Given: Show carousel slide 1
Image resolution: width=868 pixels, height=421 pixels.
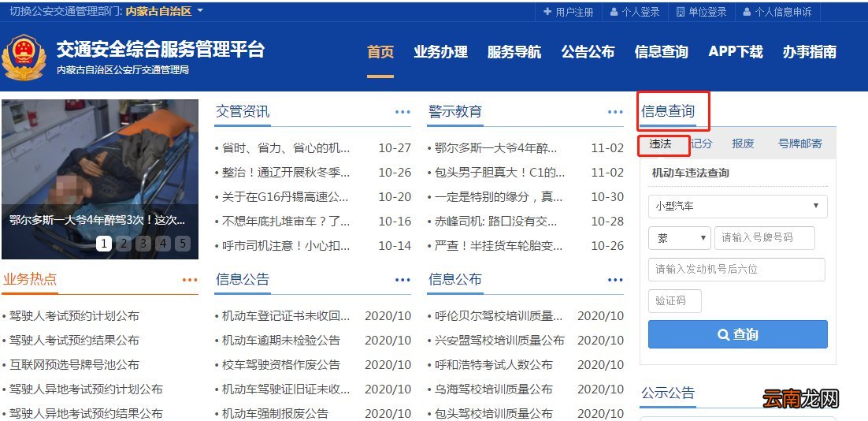Looking at the screenshot, I should [x=103, y=243].
